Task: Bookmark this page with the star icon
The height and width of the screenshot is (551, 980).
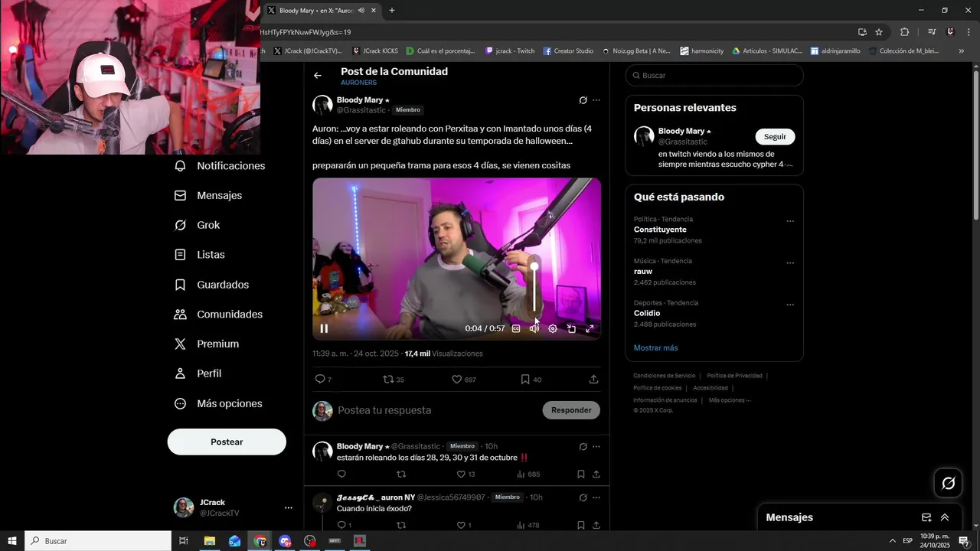Action: [879, 32]
